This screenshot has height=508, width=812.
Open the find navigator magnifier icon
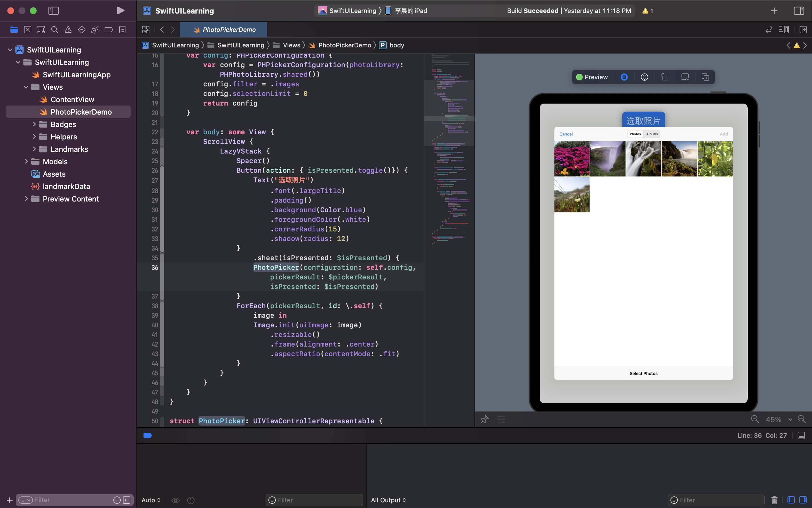click(54, 30)
